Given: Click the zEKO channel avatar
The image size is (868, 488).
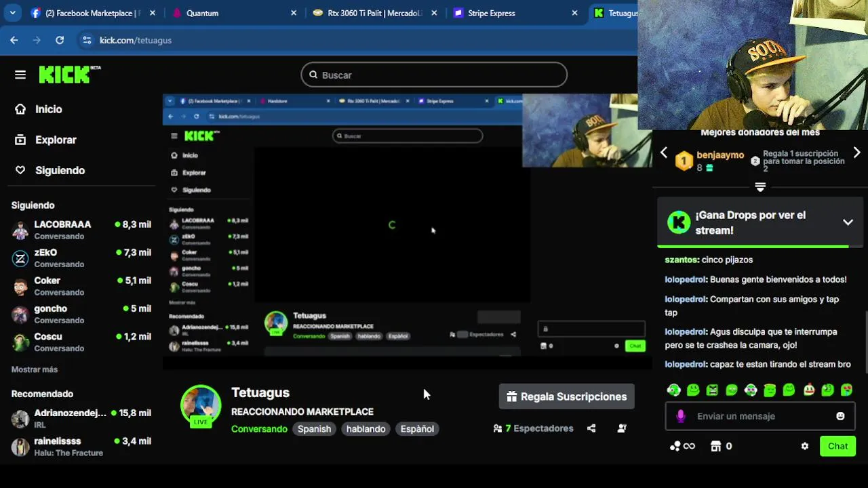Looking at the screenshot, I should 21,258.
